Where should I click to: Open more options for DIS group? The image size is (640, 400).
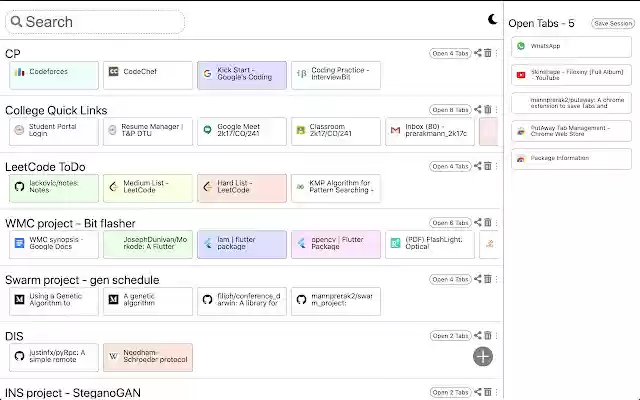tap(497, 336)
